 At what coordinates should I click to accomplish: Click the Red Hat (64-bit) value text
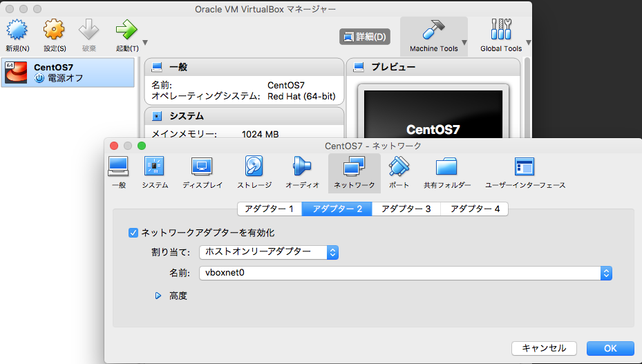click(301, 96)
